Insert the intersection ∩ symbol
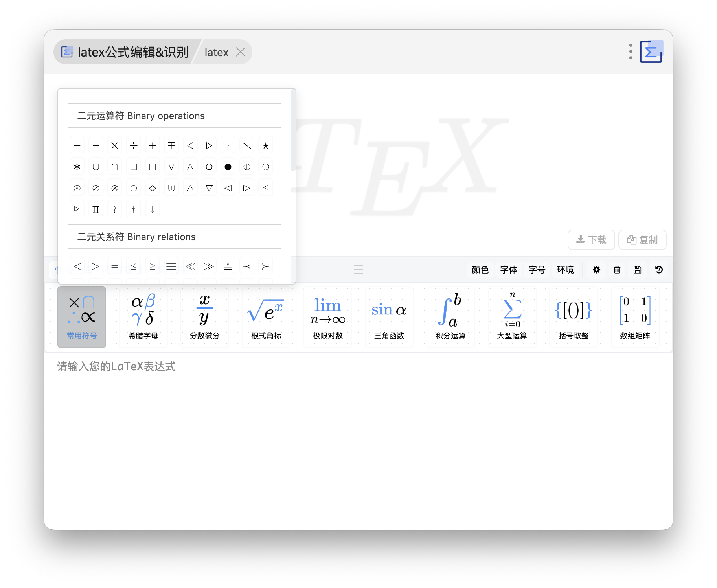717x588 pixels. tap(115, 167)
